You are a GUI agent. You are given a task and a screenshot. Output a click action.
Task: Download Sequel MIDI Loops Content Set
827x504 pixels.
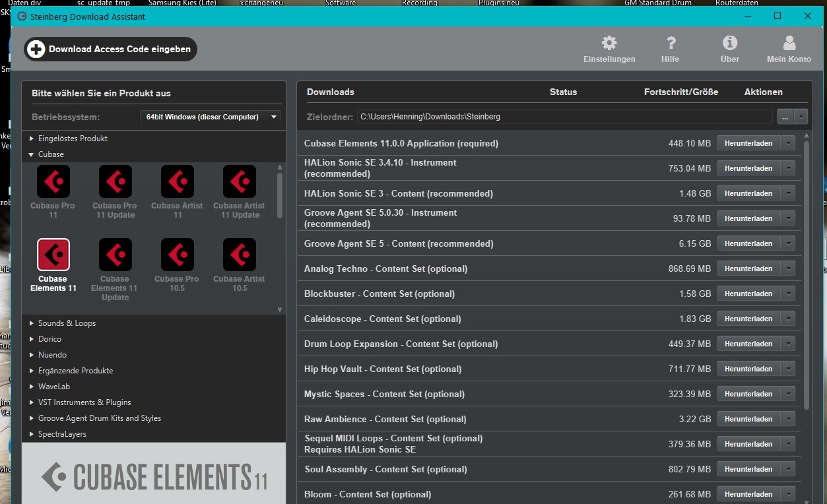point(748,444)
